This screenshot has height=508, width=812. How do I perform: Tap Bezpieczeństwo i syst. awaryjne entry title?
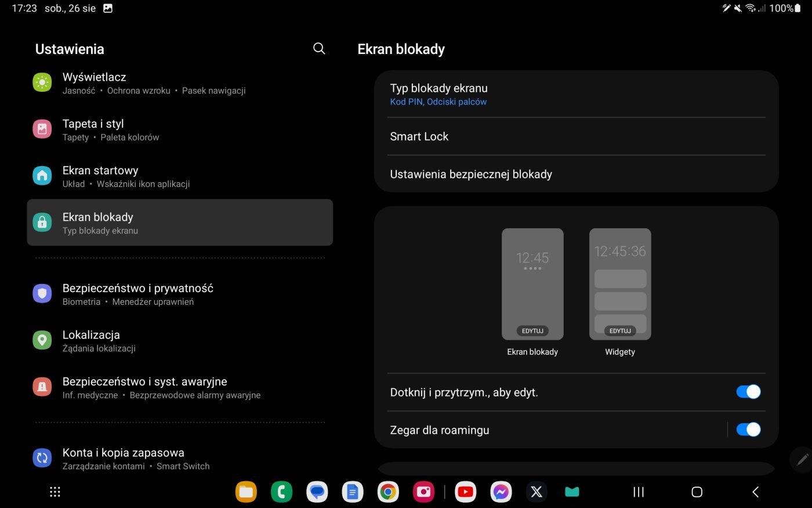coord(144,381)
